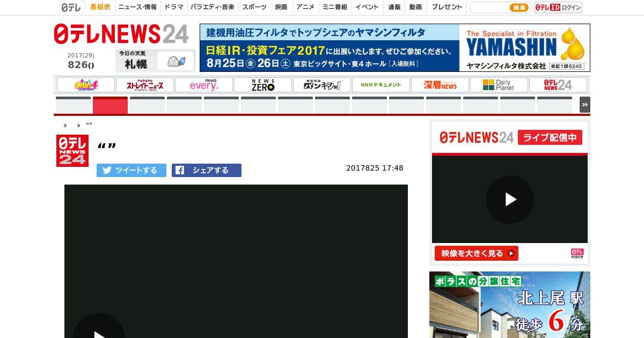Click the red 日テレNEWS24 article icon

pos(72,151)
